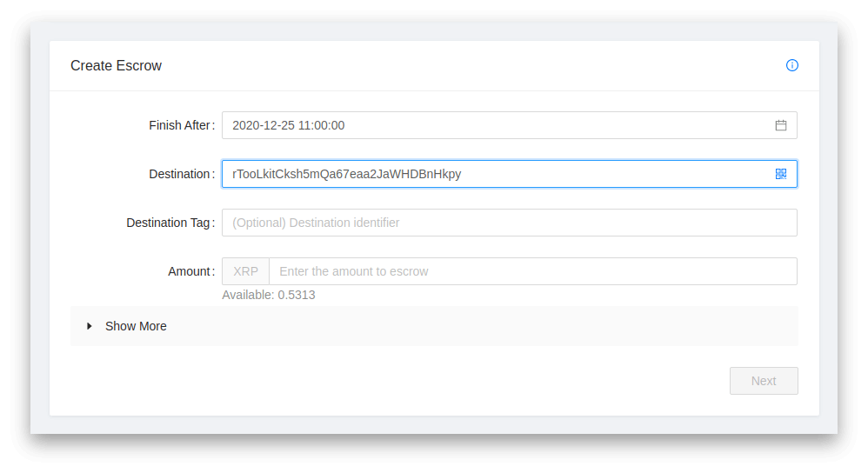The width and height of the screenshot is (868, 473).
Task: Open the calendar icon in Finish After
Action: click(780, 125)
